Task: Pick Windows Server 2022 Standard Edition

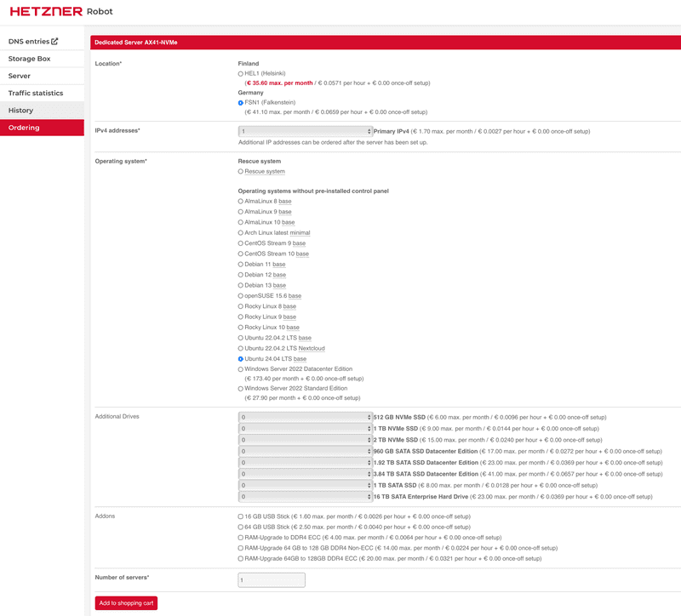Action: pyautogui.click(x=241, y=388)
